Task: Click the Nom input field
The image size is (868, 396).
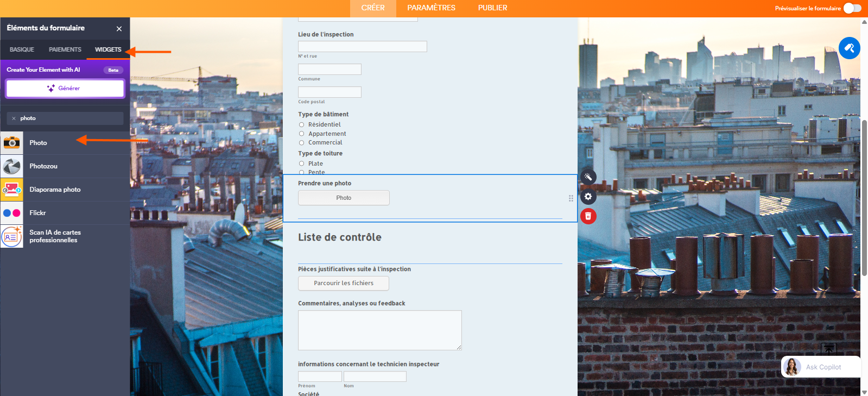Action: (x=375, y=376)
